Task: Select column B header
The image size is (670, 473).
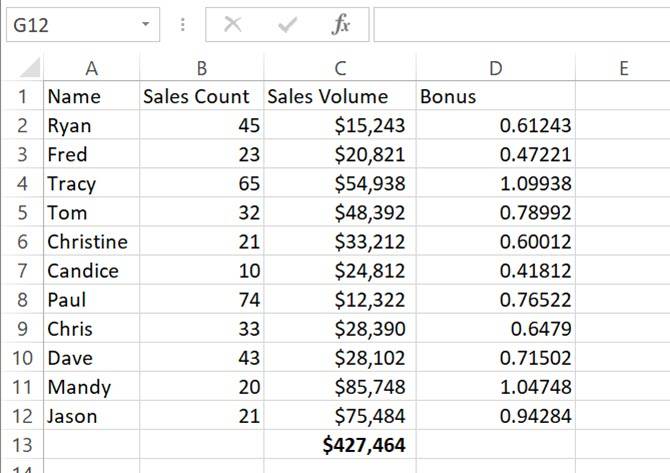Action: [201, 68]
